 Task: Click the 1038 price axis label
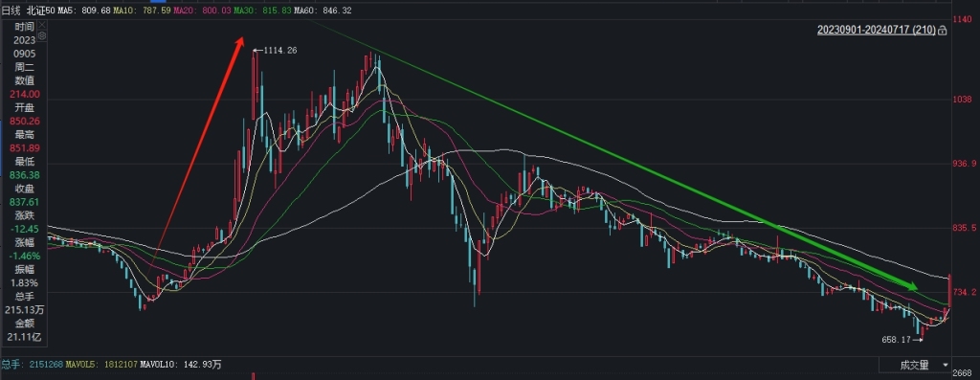tap(962, 100)
